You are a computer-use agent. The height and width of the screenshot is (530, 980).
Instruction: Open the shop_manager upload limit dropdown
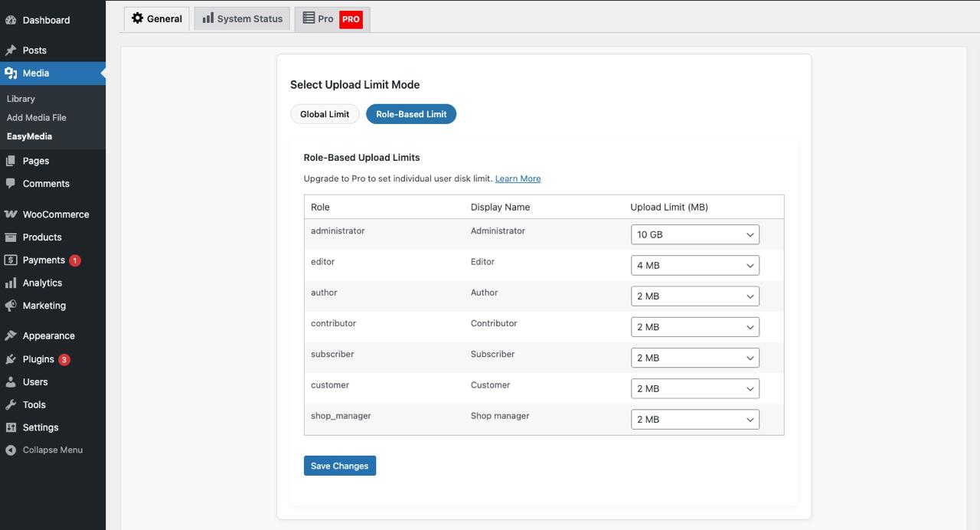pyautogui.click(x=694, y=419)
